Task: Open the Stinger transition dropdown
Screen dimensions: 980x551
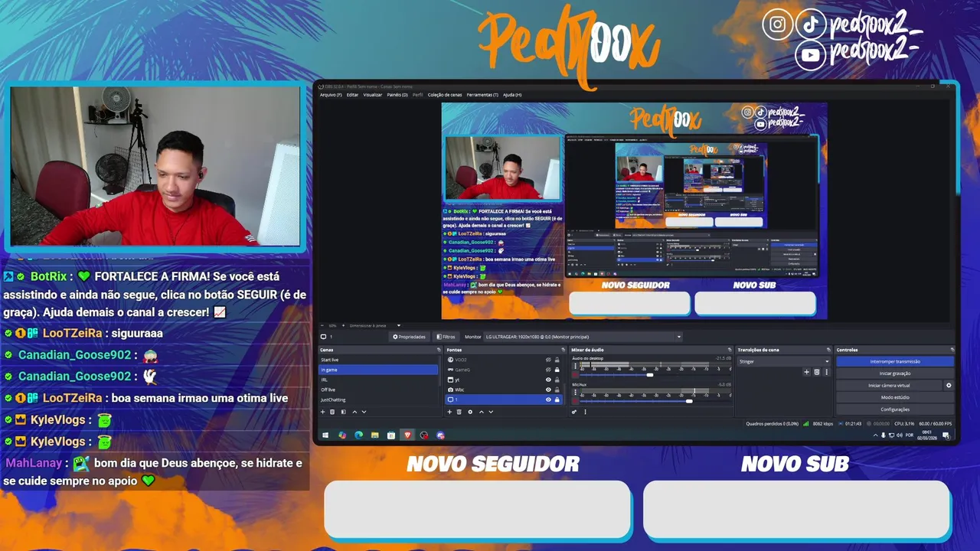Action: pos(784,361)
